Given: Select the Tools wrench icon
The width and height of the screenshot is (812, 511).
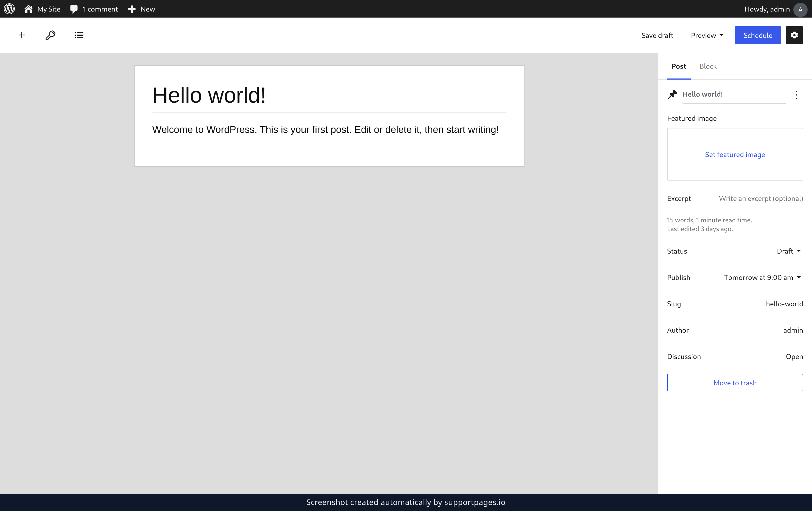Looking at the screenshot, I should coord(50,35).
